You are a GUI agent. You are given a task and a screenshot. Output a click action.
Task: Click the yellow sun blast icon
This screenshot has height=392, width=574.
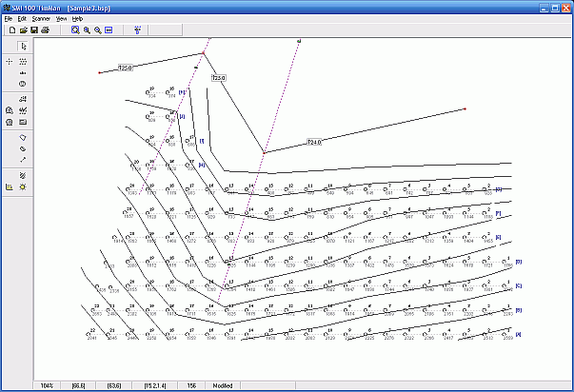pyautogui.click(x=23, y=187)
